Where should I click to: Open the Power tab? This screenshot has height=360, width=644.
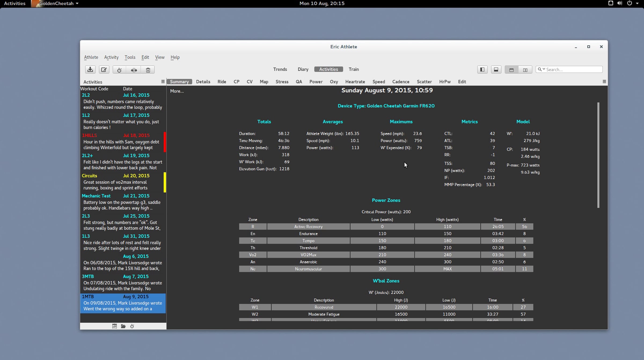(x=316, y=81)
